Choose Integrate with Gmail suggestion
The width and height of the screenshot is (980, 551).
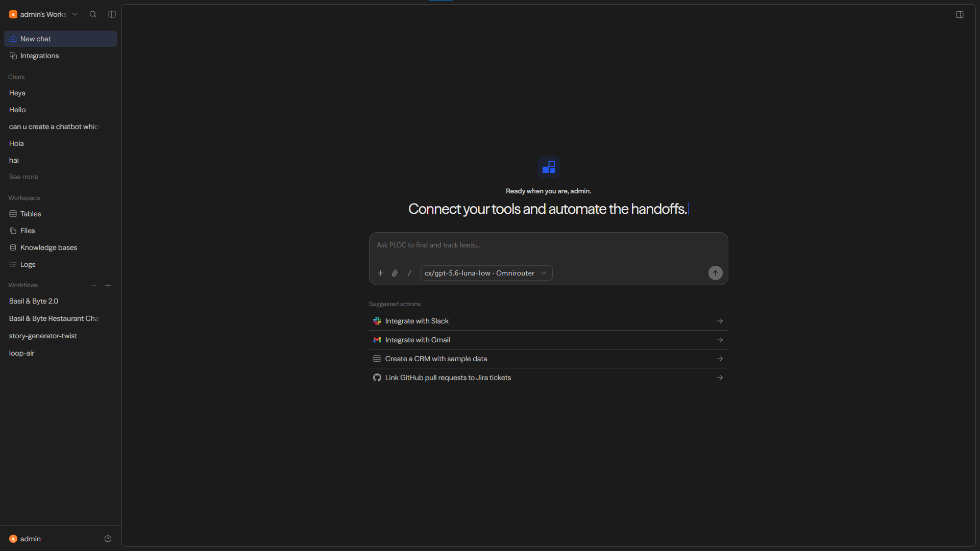[x=548, y=340]
